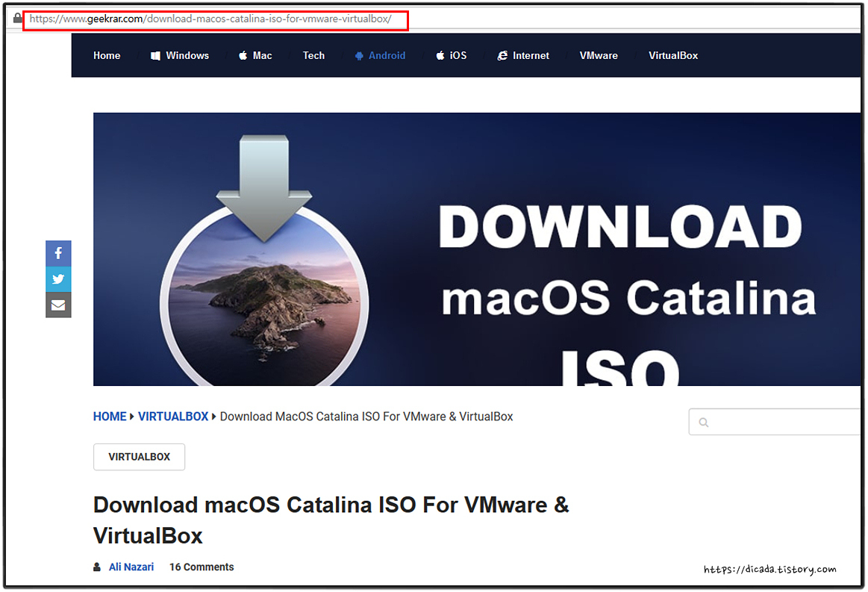Share the article on Facebook
Viewport: 868px width, 592px height.
[x=58, y=254]
